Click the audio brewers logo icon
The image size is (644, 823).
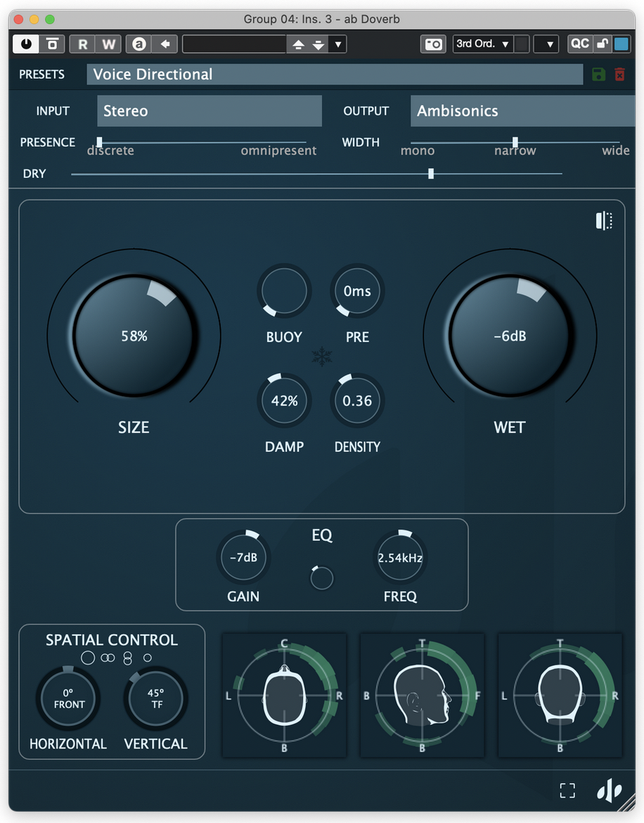pos(609,791)
